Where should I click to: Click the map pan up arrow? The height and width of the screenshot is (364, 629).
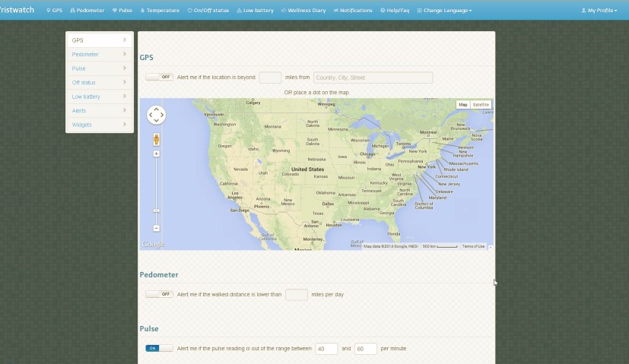point(157,109)
